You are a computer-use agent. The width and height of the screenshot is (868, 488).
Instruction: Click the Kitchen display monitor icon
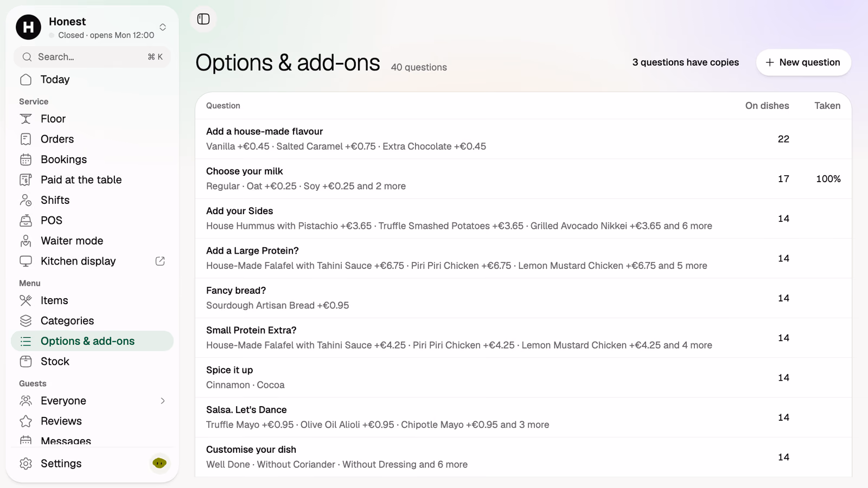pos(25,261)
